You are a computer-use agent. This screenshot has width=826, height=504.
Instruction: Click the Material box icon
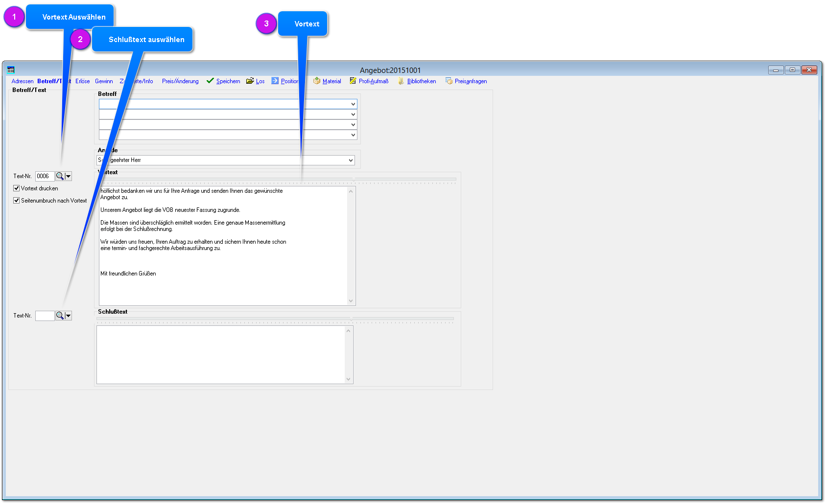click(317, 81)
